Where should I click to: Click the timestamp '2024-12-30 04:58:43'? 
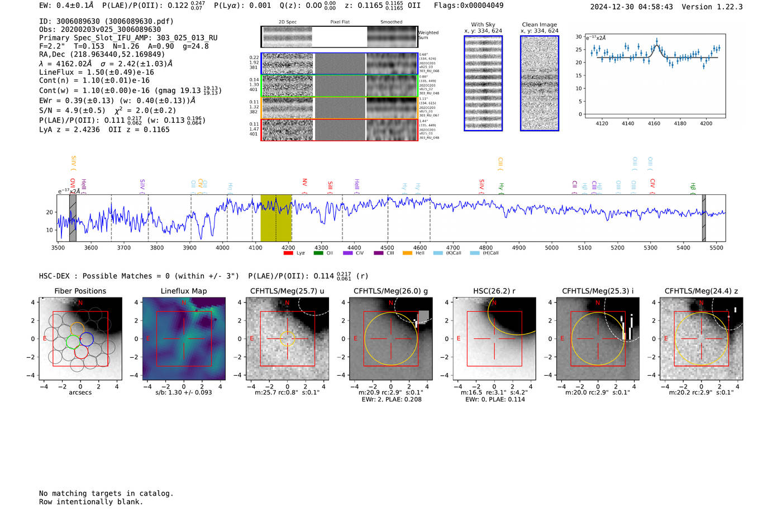(x=632, y=7)
